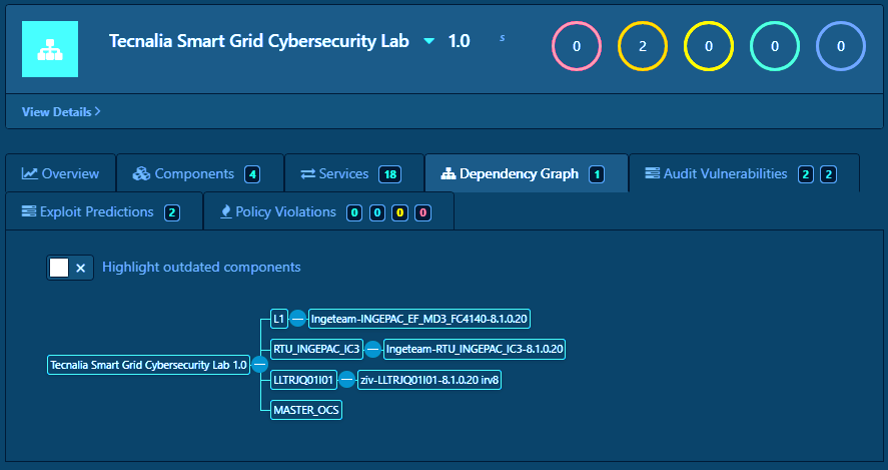Select the L1 graph node
888x470 pixels.
coord(279,319)
